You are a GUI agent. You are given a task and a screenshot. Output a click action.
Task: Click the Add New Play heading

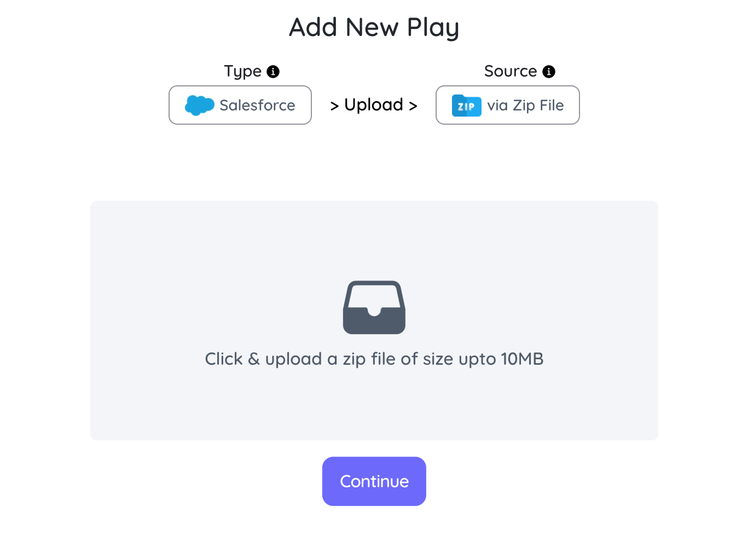(374, 27)
